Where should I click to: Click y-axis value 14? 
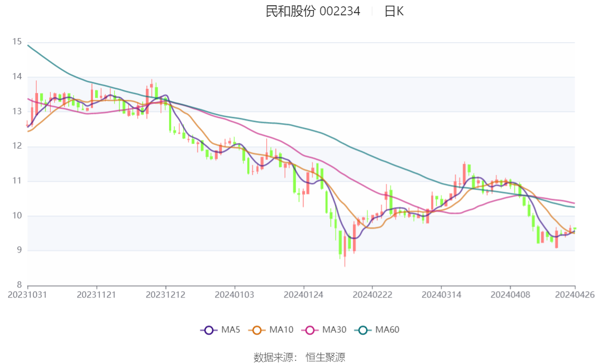(17, 77)
